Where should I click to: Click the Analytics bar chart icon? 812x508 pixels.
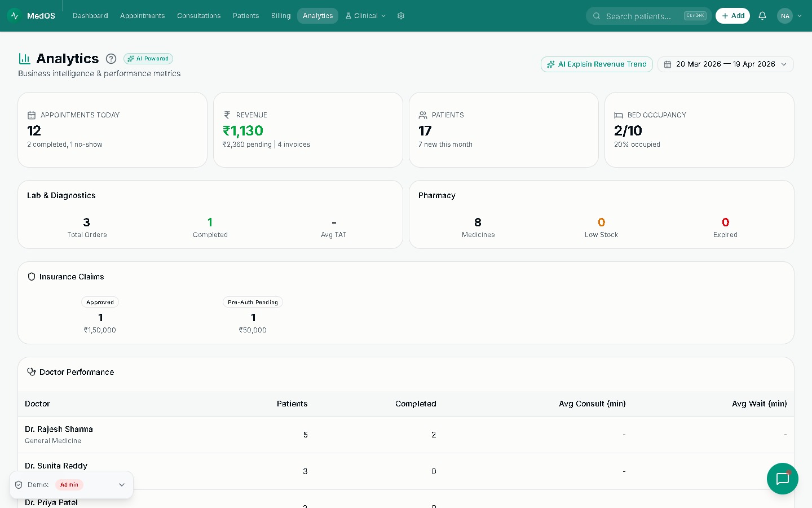(25, 59)
